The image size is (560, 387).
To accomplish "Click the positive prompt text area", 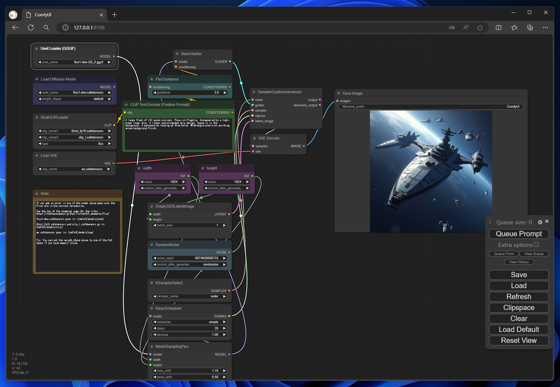I will tap(178, 133).
